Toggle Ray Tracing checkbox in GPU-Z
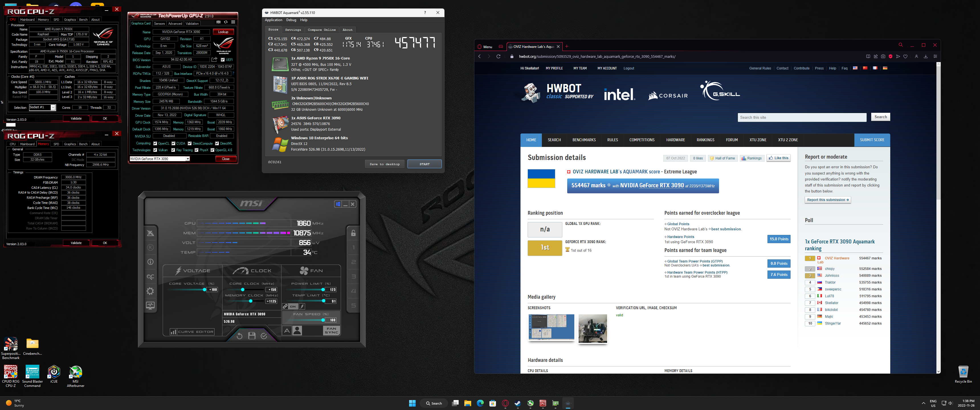980x410 pixels. tap(173, 150)
